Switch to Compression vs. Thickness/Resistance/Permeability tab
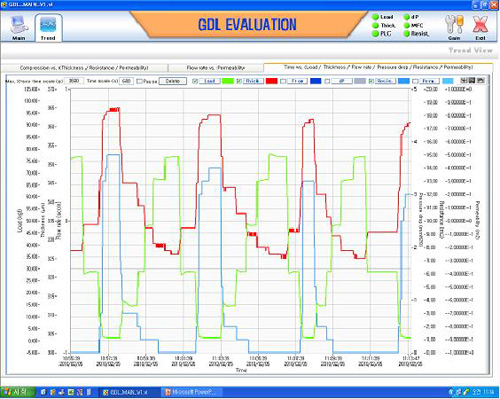Viewport: 500px width, 399px height. [84, 68]
